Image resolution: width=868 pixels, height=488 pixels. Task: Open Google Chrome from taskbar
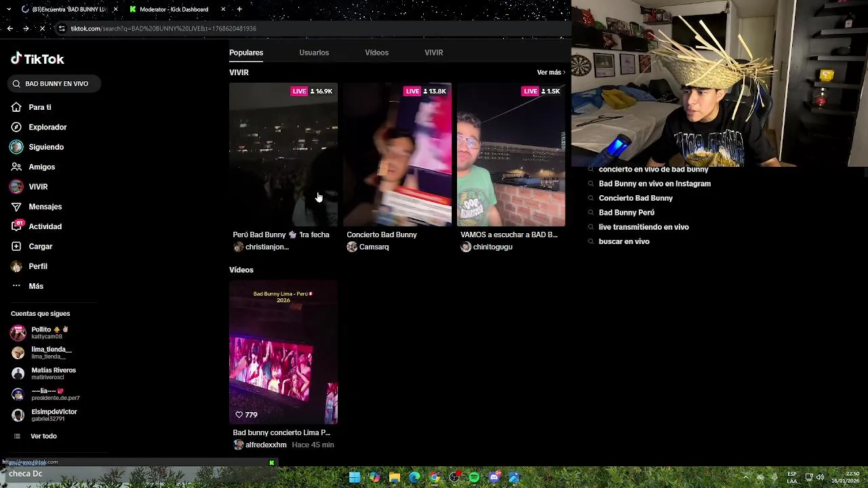[435, 477]
